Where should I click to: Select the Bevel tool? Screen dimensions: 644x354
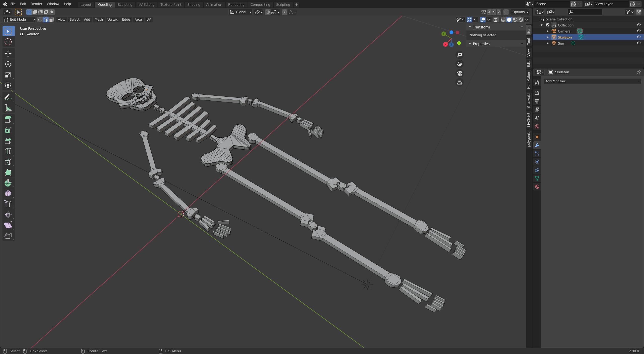[x=8, y=141]
